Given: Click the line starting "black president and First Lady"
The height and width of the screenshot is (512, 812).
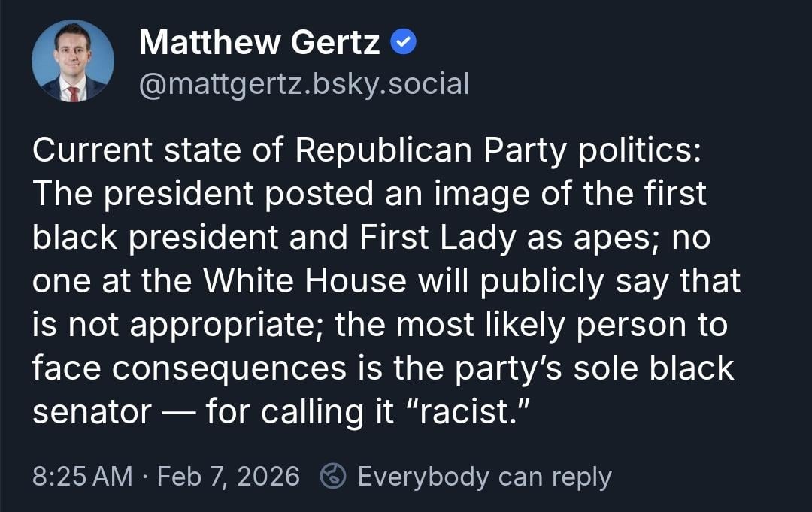Looking at the screenshot, I should (370, 238).
